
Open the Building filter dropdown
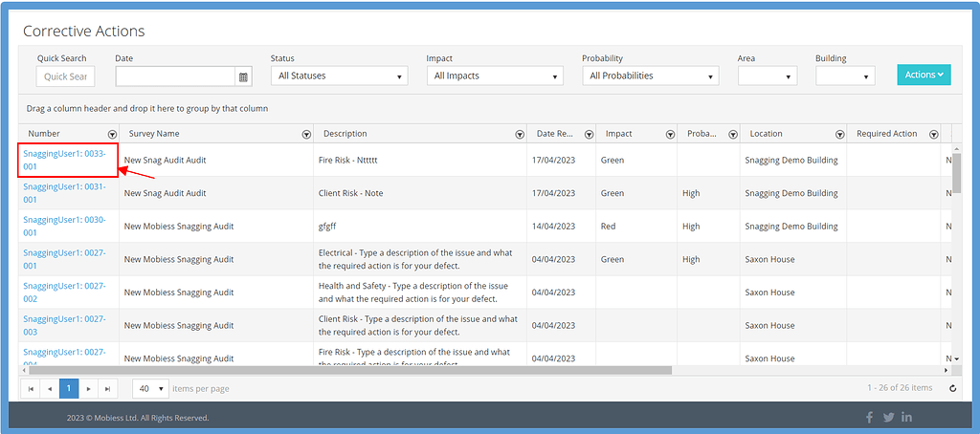[845, 76]
